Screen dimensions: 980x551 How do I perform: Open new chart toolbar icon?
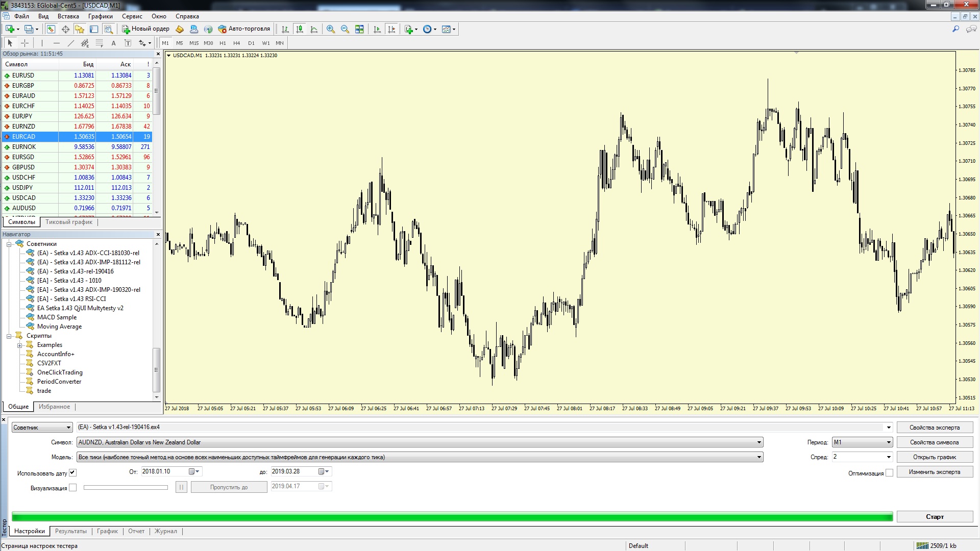(10, 29)
